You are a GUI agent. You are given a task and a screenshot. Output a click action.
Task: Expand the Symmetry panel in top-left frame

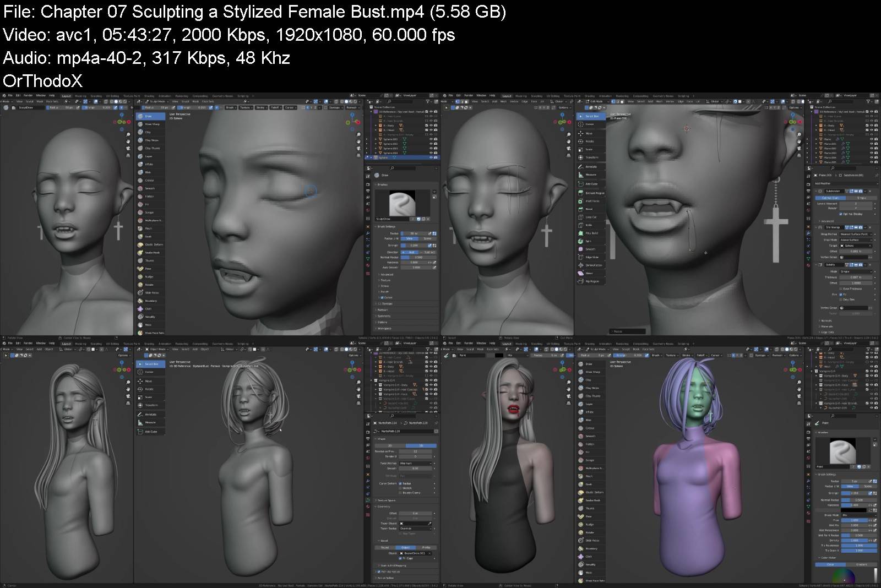[384, 316]
